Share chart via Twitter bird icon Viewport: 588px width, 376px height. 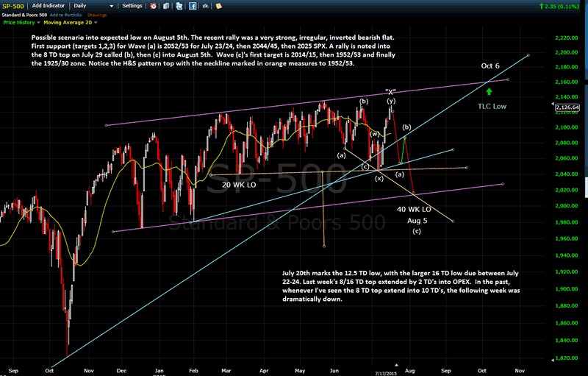pyautogui.click(x=179, y=6)
